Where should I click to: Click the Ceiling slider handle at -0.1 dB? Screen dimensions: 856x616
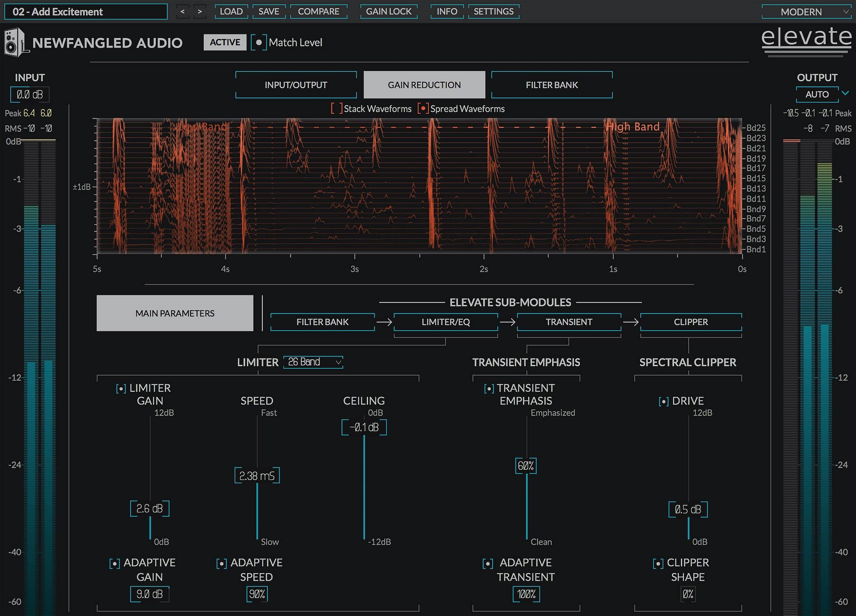point(364,428)
